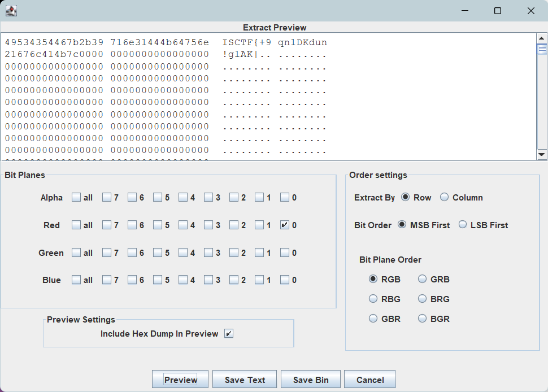Check Green bit plane 4
548x392 pixels.
pyautogui.click(x=183, y=253)
